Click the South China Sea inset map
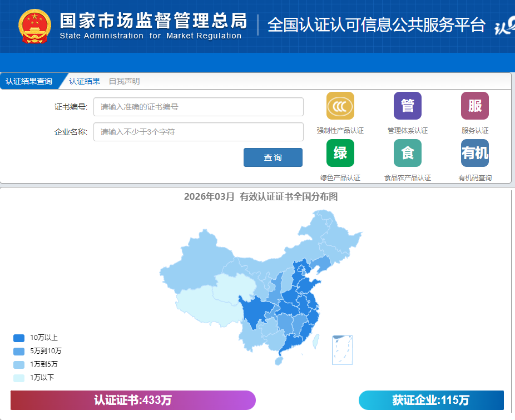The image size is (515, 420). pos(342,349)
